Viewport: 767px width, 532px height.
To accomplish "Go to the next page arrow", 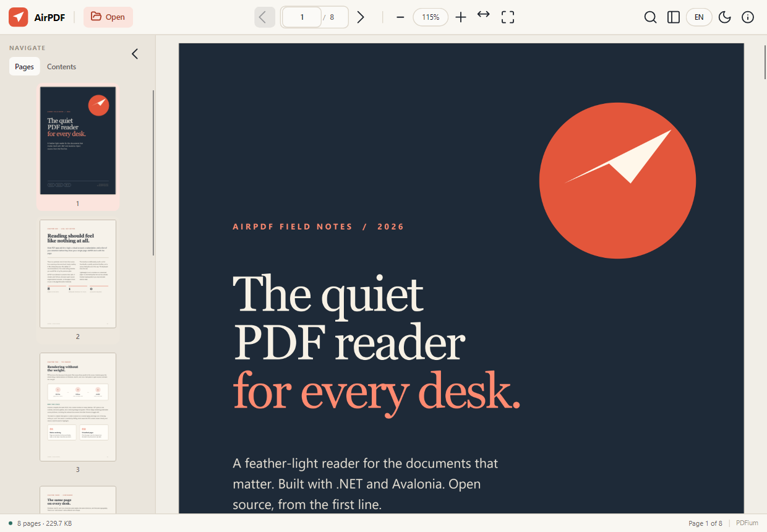I will point(361,17).
